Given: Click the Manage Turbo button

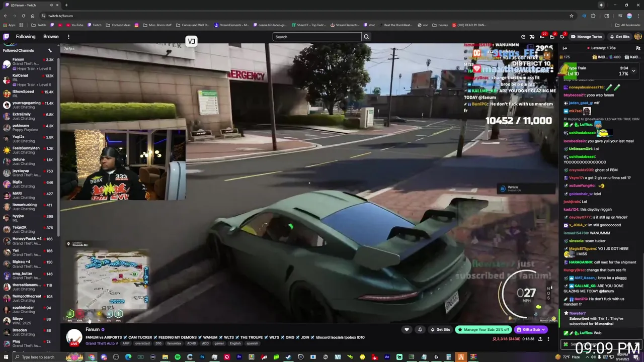Looking at the screenshot, I should tap(586, 37).
